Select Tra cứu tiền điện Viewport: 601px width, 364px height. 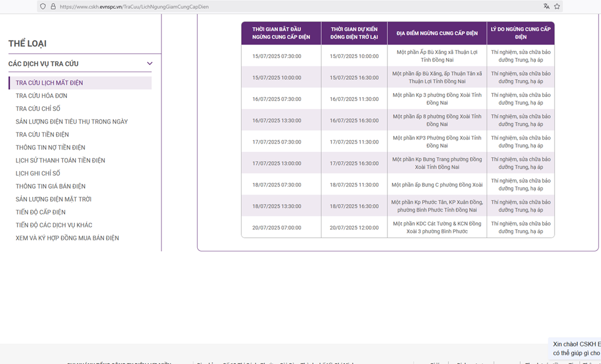(42, 134)
